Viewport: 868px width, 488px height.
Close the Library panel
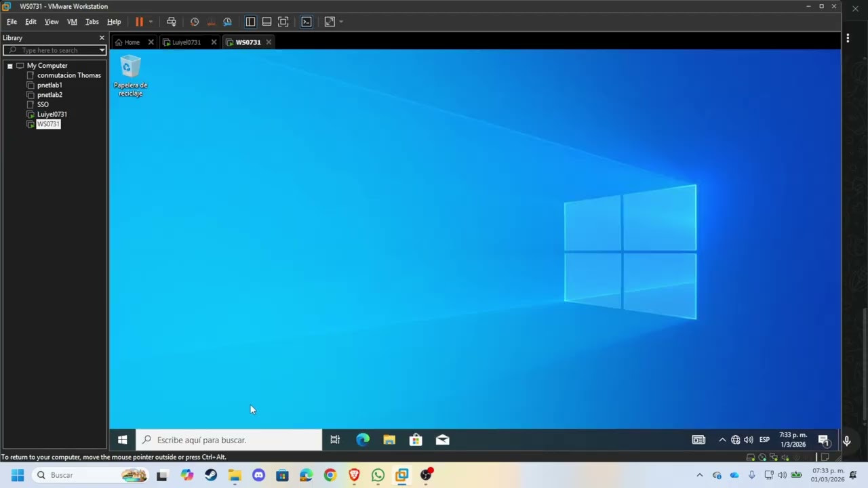pos(102,38)
